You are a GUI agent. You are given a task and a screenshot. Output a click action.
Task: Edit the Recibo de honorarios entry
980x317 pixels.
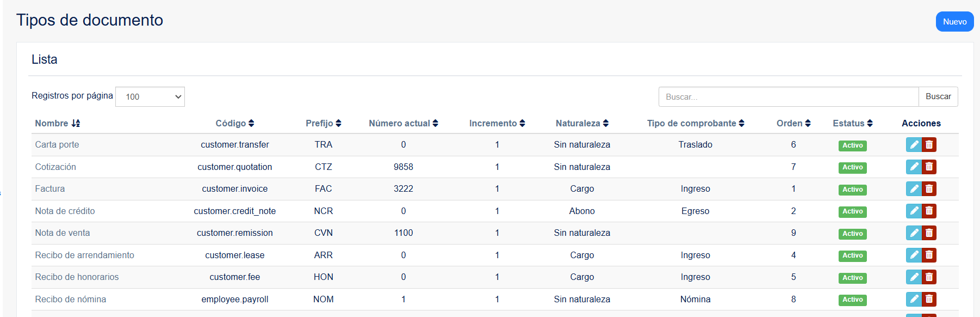[x=914, y=277]
